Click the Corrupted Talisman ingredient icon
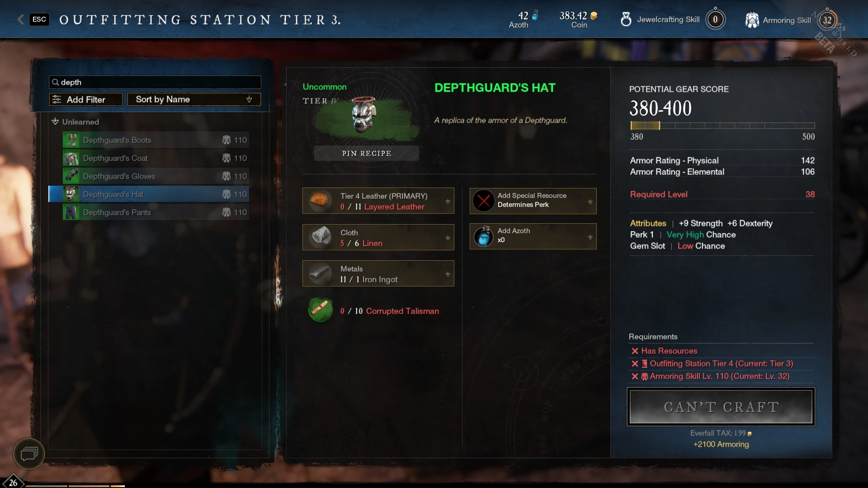 (321, 310)
